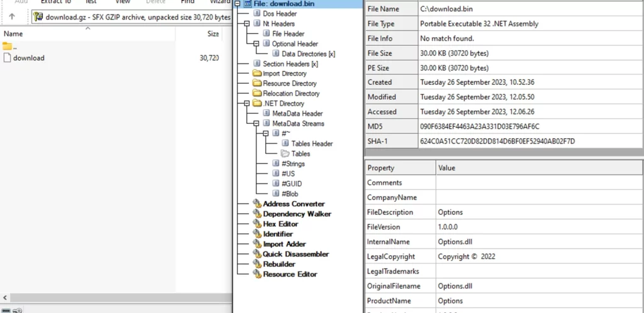Viewport: 644px width, 313px height.
Task: Open the Hex Editor tool
Action: 280,224
